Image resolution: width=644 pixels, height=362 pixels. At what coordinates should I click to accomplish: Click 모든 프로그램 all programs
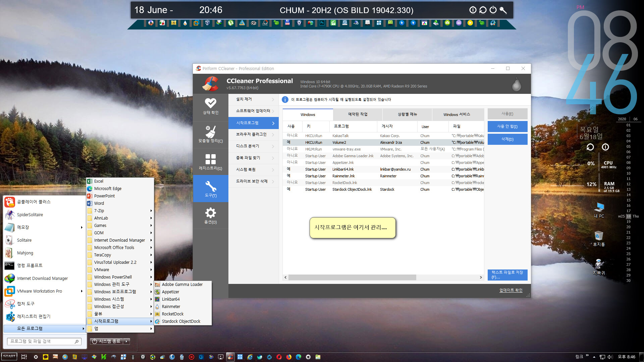coord(44,328)
